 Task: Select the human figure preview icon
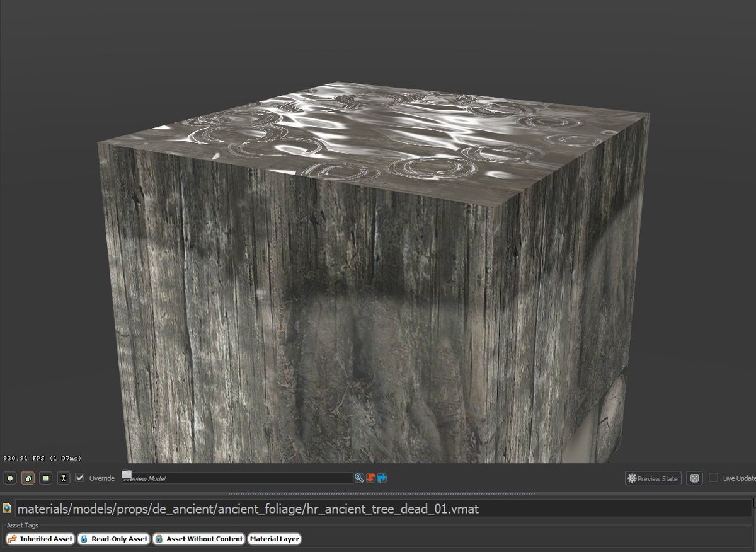pyautogui.click(x=63, y=478)
